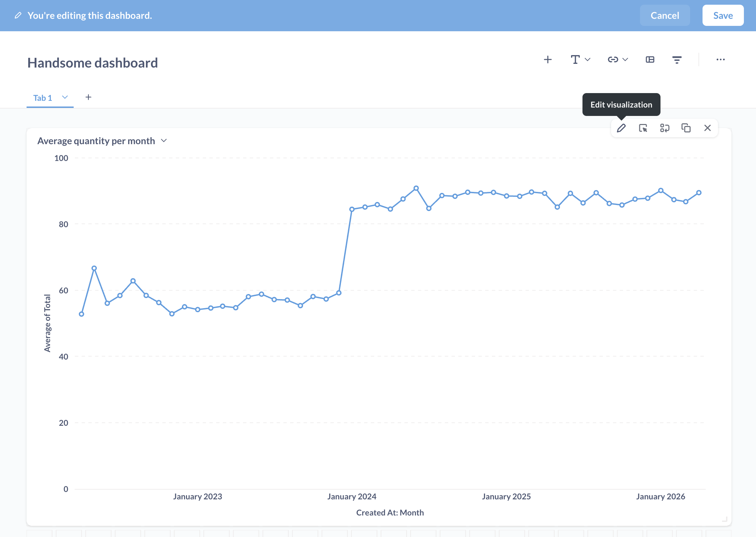
Task: Remove the card with X icon
Action: pos(708,128)
